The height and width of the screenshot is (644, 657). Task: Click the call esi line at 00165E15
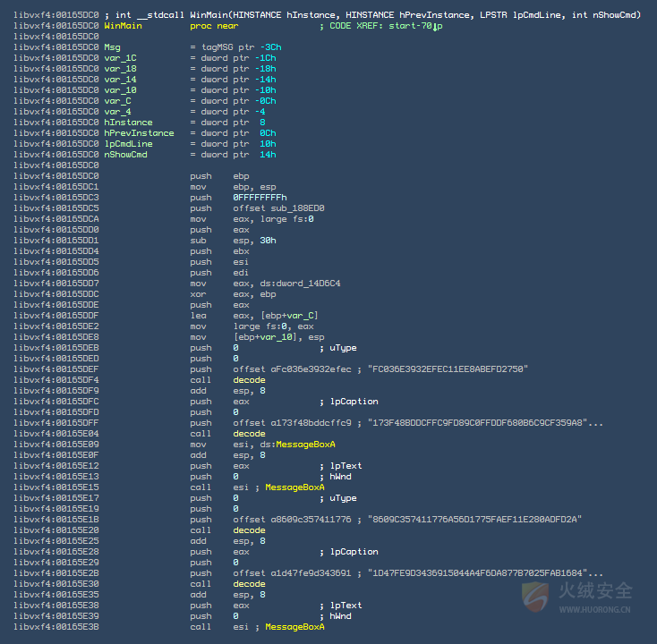tap(257, 487)
